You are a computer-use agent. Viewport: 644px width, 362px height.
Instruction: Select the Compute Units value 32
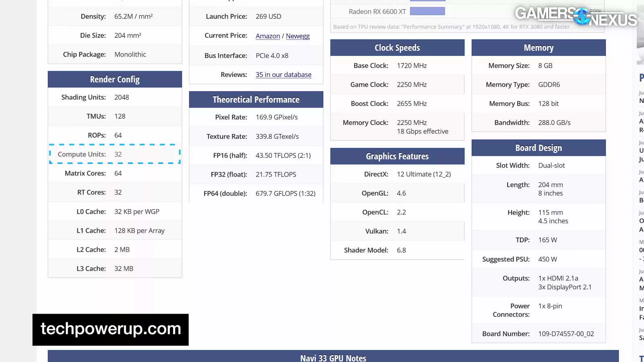tap(118, 154)
